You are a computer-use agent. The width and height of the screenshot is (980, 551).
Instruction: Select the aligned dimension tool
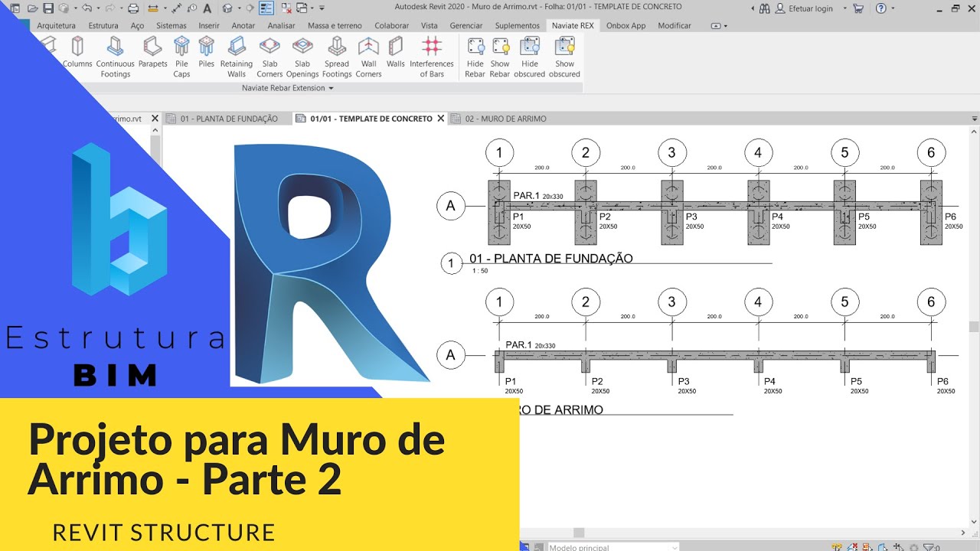[x=177, y=8]
